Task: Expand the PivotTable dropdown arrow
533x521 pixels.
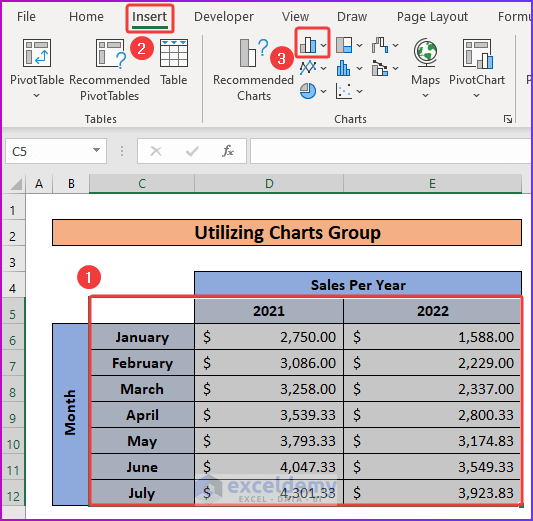Action: click(36, 96)
